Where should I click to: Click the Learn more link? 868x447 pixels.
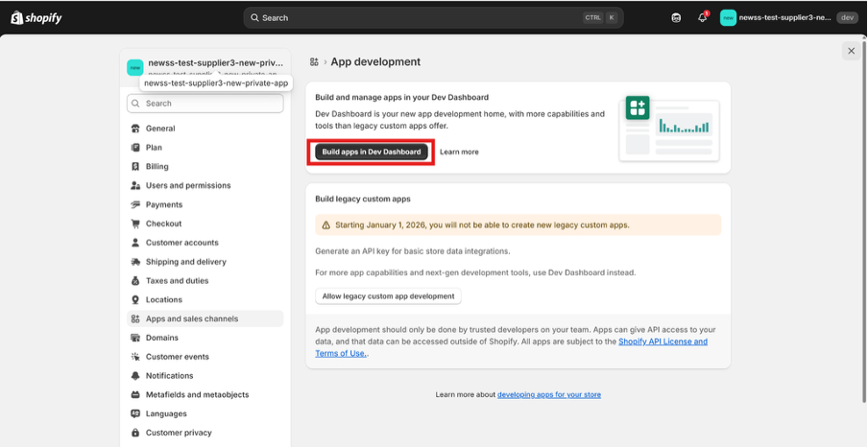(x=459, y=152)
